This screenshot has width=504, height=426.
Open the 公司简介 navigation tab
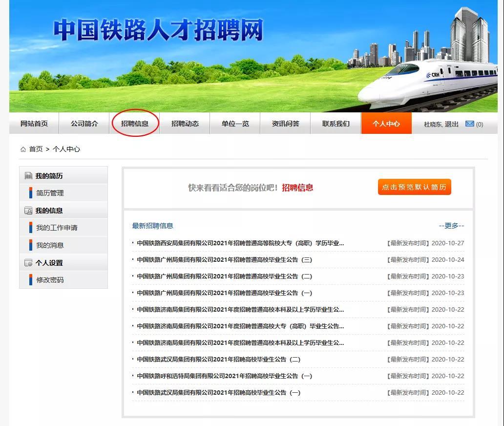84,124
